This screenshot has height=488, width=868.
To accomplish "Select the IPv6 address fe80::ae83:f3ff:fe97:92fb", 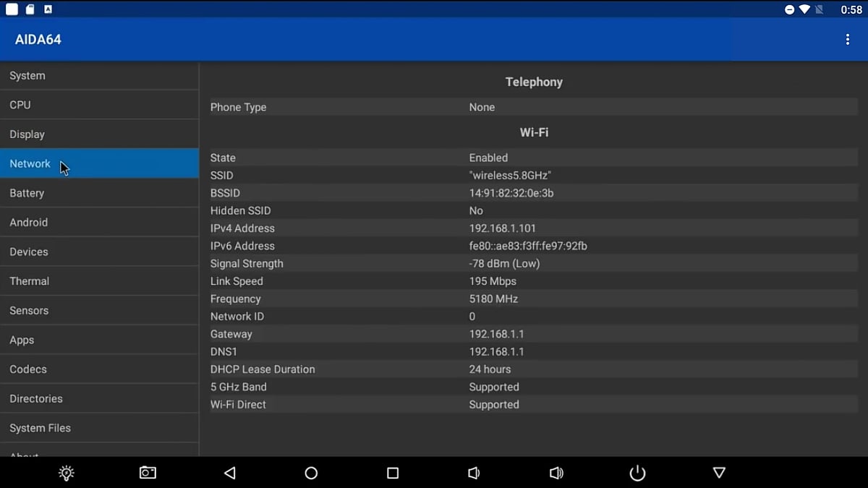I will [528, 247].
